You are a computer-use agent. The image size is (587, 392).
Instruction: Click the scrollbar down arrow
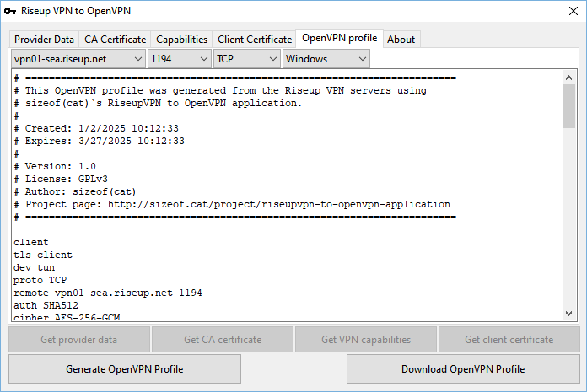pos(569,313)
